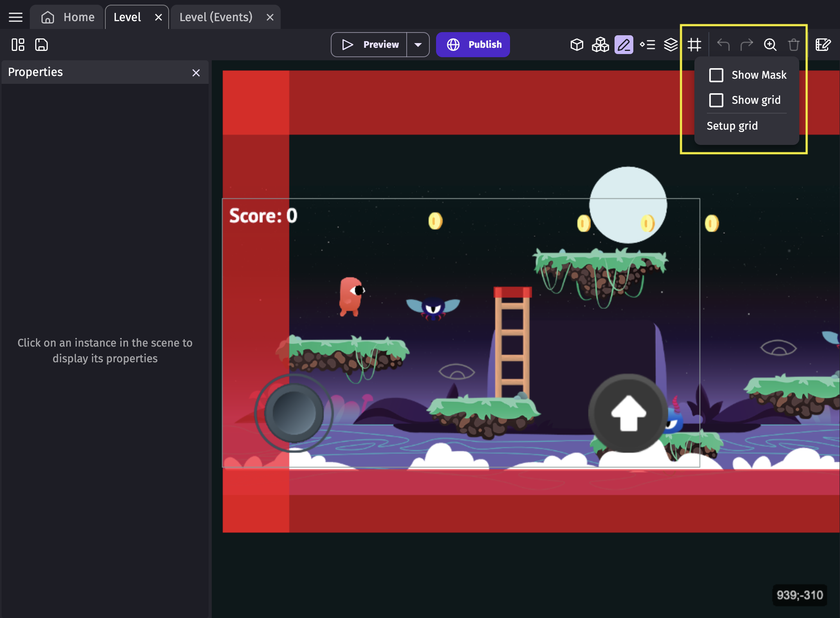This screenshot has width=840, height=618.
Task: Open the zoom magnifier options
Action: pyautogui.click(x=770, y=45)
